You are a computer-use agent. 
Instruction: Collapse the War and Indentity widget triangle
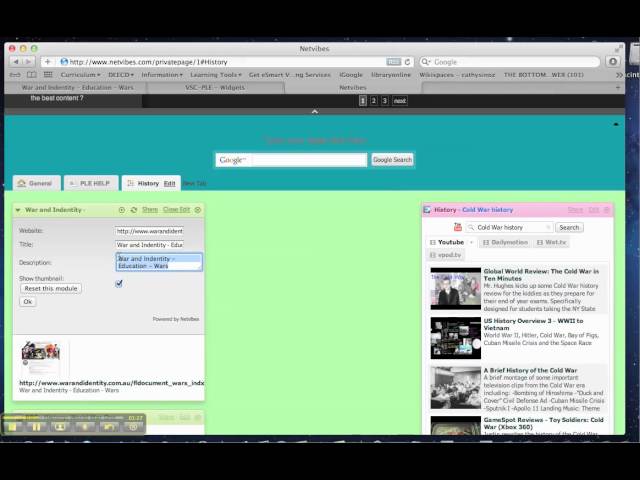pos(18,210)
